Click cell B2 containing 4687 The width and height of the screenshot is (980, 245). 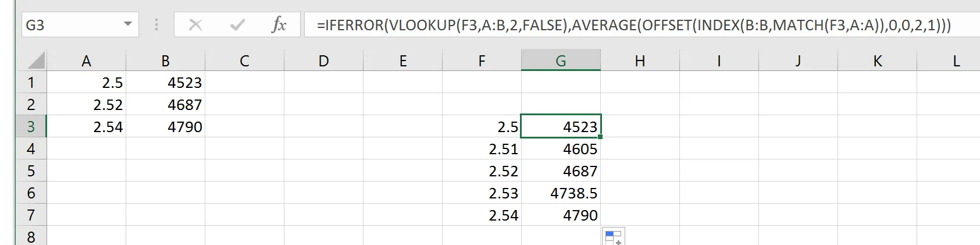point(165,105)
